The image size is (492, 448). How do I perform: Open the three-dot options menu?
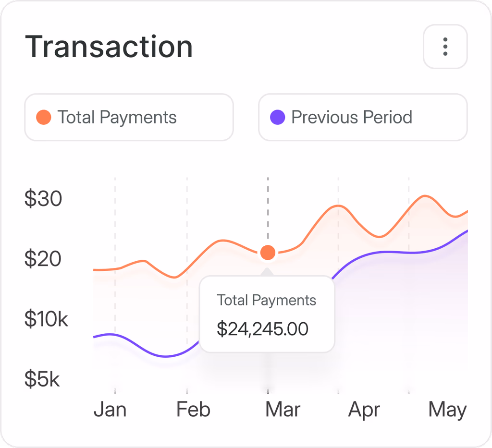445,47
